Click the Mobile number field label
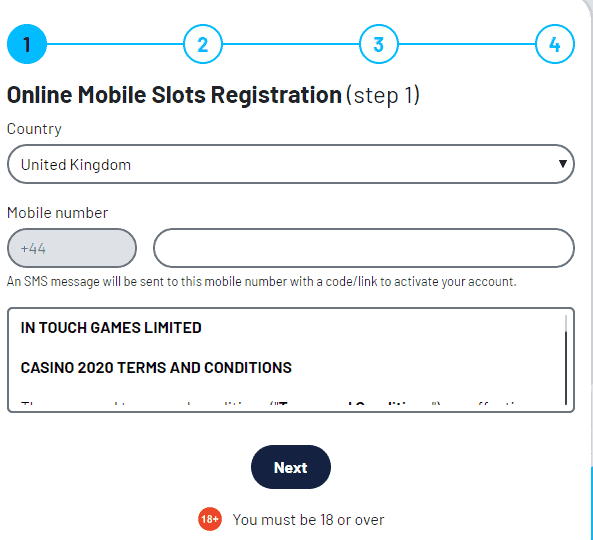The height and width of the screenshot is (540, 593). click(57, 213)
